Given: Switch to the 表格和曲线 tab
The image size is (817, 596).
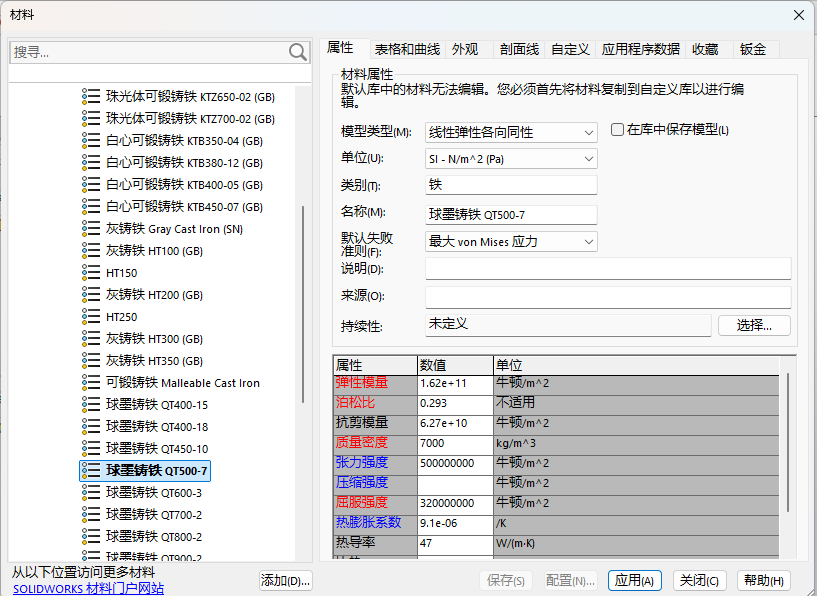Looking at the screenshot, I should [x=407, y=48].
